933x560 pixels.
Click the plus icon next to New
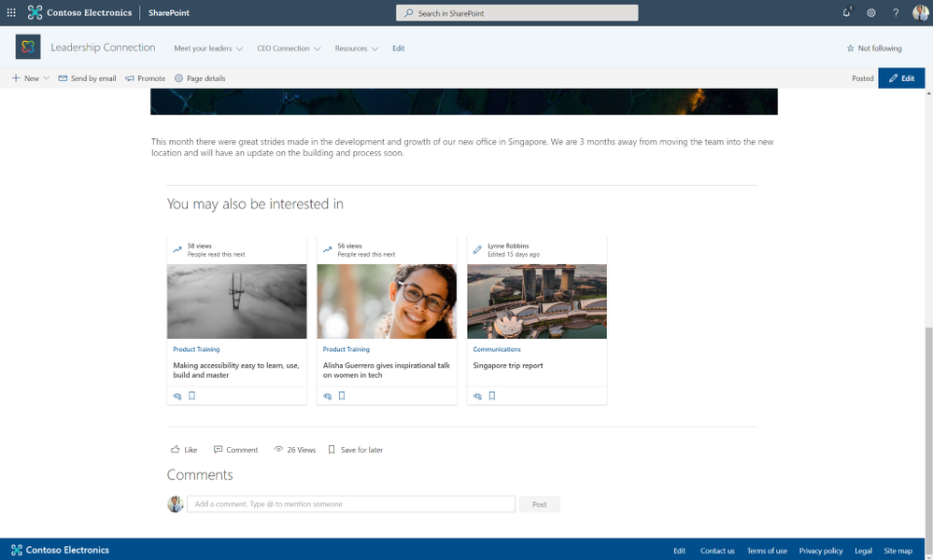click(16, 77)
